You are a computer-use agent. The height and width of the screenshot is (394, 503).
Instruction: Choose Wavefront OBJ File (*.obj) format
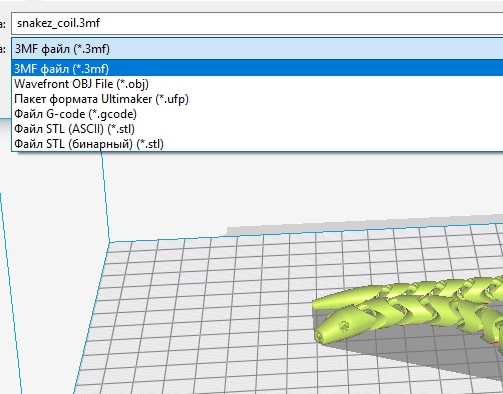(258, 84)
